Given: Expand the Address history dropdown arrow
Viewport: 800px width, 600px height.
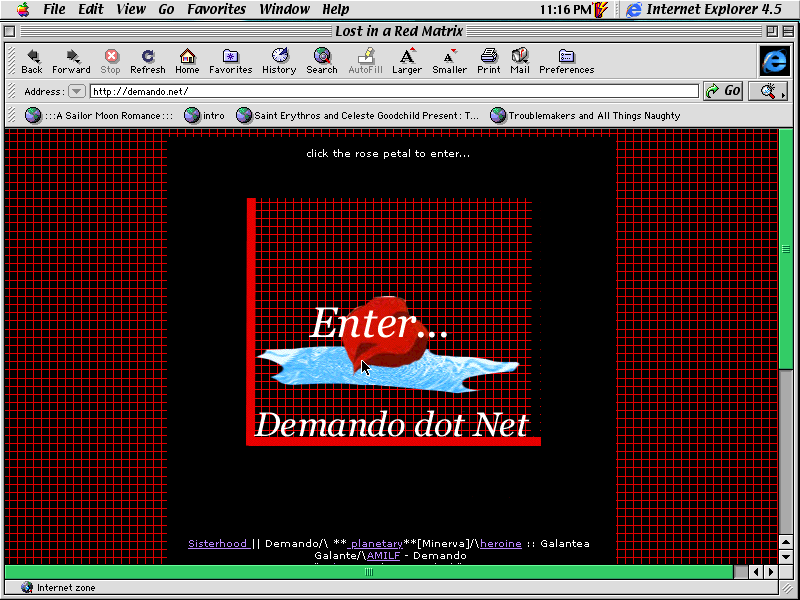Looking at the screenshot, I should (x=76, y=91).
